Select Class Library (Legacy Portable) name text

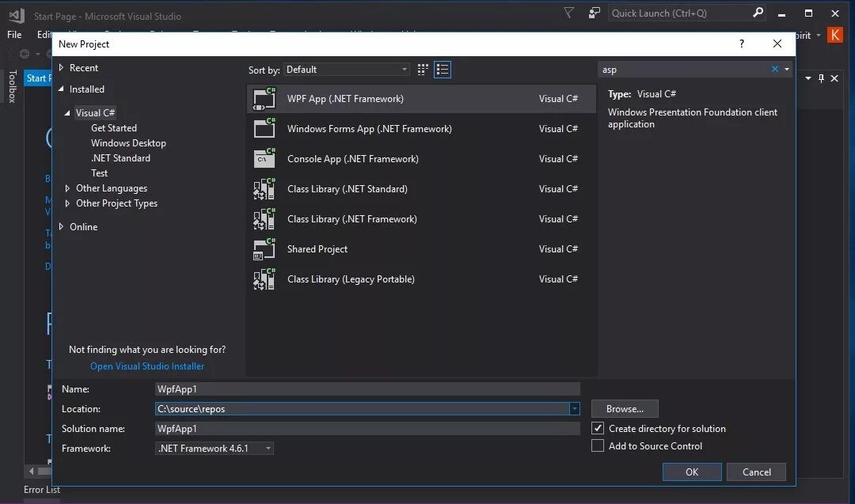[x=351, y=279]
